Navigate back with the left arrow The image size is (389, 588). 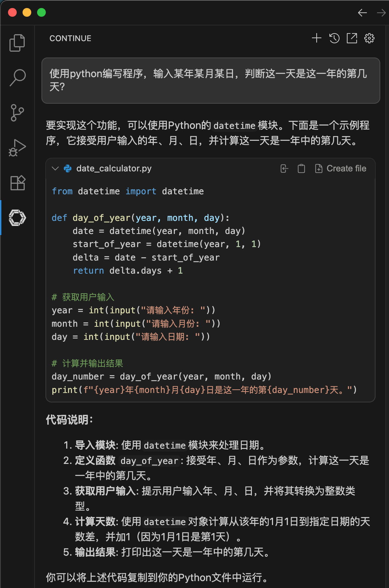tap(362, 13)
